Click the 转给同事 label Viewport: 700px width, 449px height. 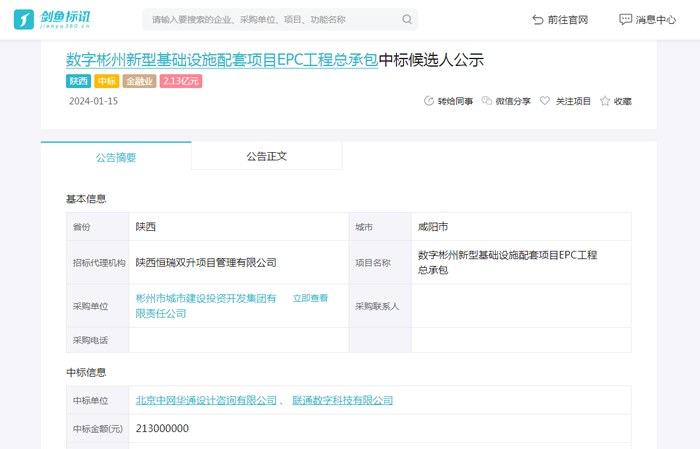point(455,101)
